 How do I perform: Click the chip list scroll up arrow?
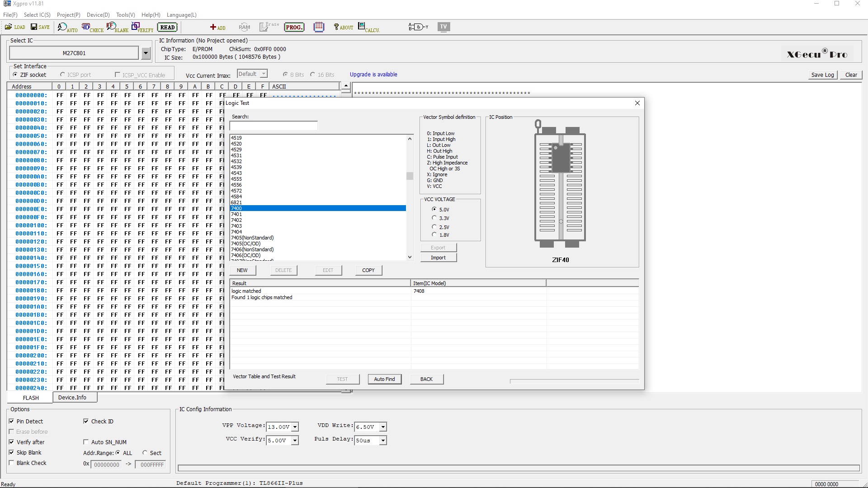410,139
